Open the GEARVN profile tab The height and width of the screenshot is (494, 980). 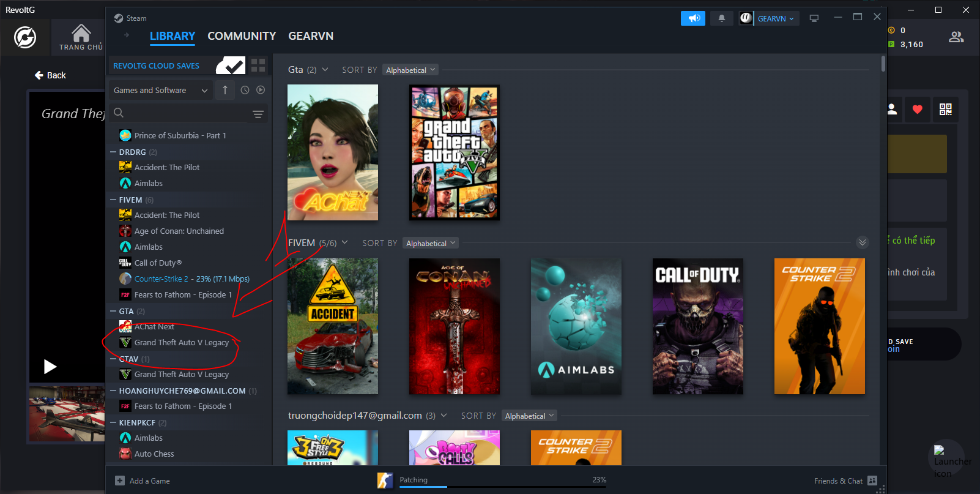[x=311, y=36]
